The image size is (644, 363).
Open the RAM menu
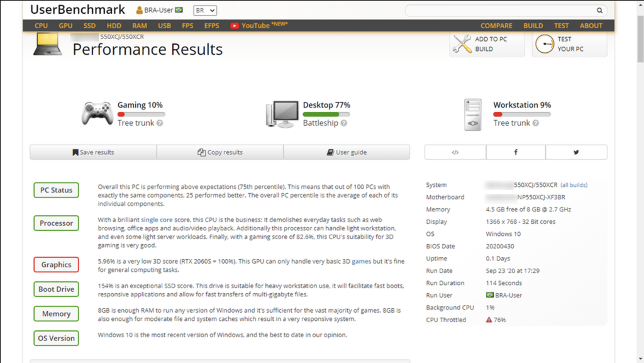click(x=140, y=25)
